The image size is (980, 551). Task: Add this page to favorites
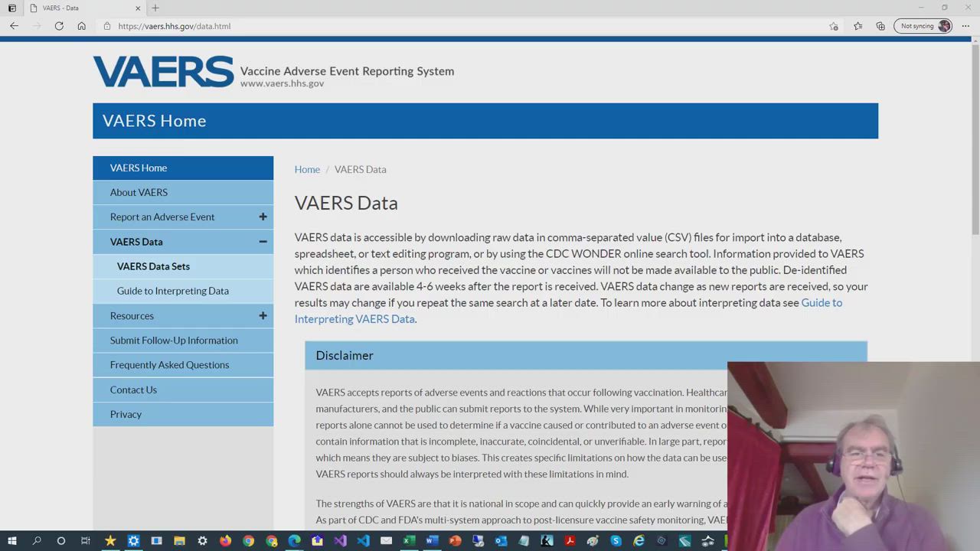click(x=834, y=26)
